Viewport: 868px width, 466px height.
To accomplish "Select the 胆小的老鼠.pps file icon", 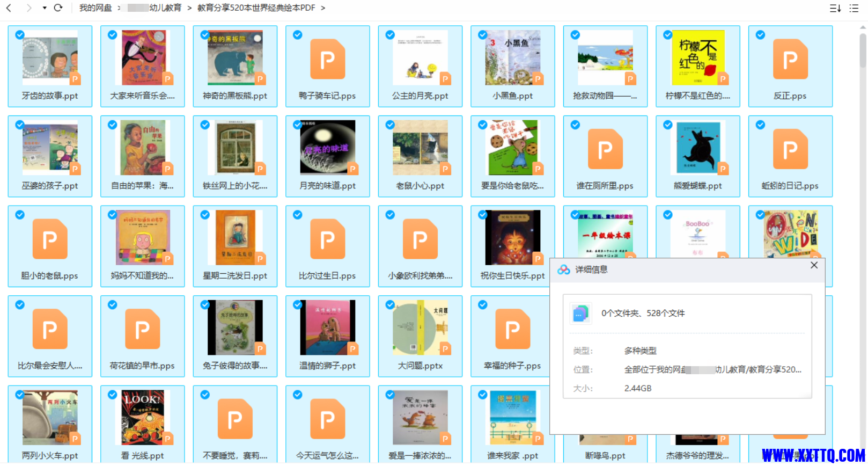I will click(x=50, y=239).
